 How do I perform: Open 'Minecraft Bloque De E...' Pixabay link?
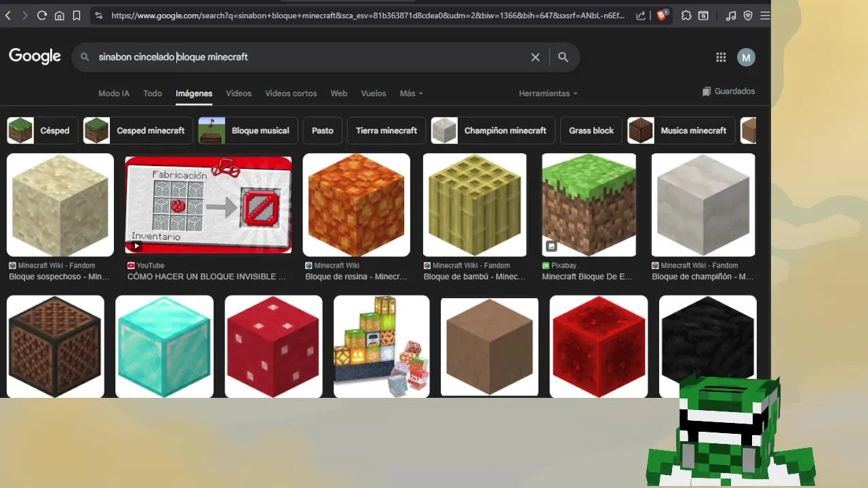point(587,277)
